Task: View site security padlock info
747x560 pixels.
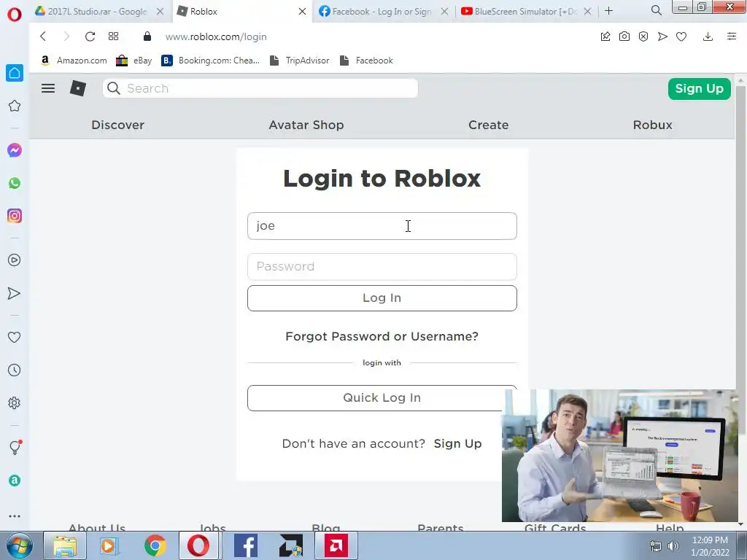Action: pyautogui.click(x=147, y=36)
